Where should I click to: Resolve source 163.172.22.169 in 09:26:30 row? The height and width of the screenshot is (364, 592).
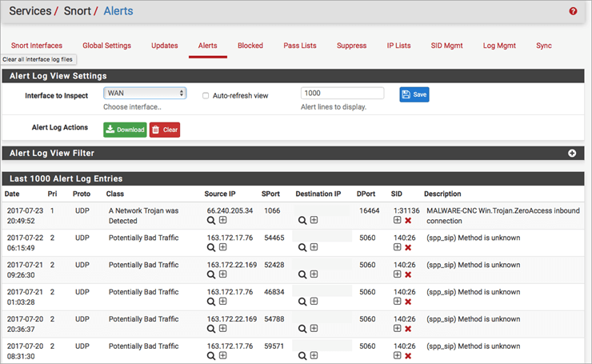211,275
